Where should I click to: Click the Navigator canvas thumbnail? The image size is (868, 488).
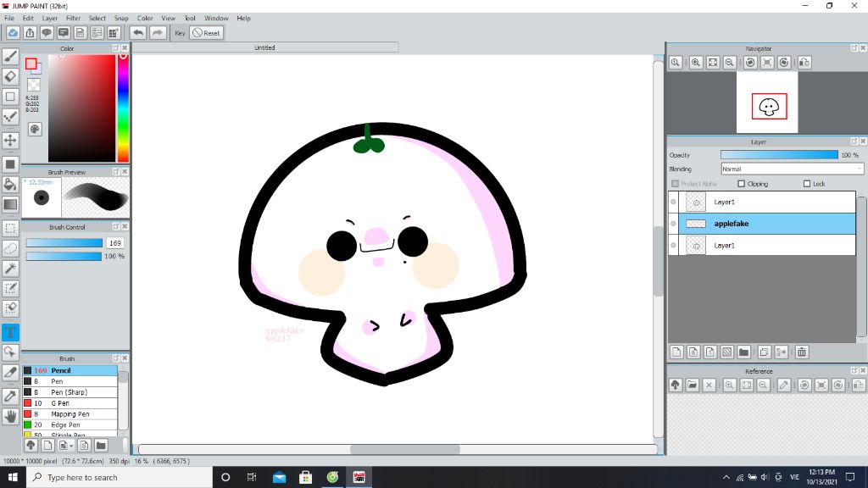767,103
